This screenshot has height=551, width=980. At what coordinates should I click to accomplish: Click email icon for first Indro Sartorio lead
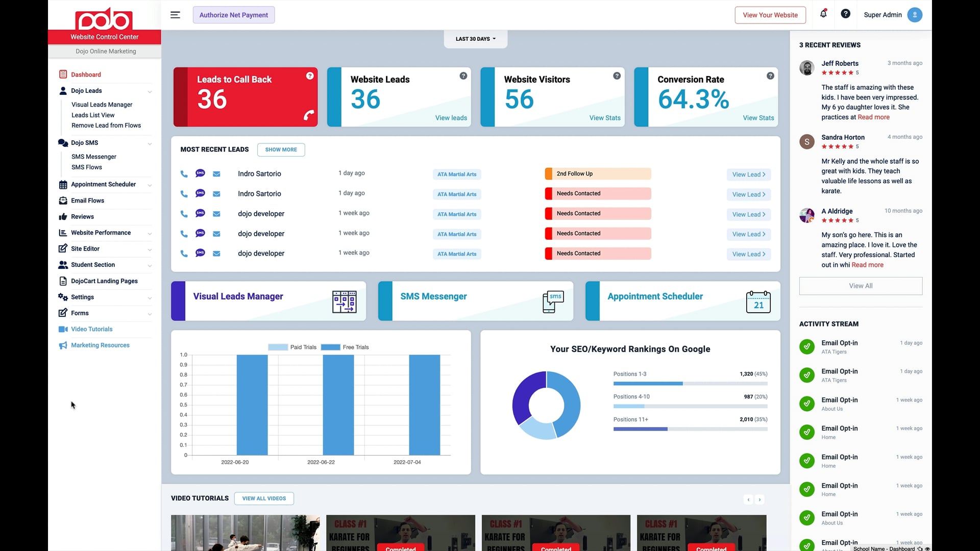tap(216, 174)
